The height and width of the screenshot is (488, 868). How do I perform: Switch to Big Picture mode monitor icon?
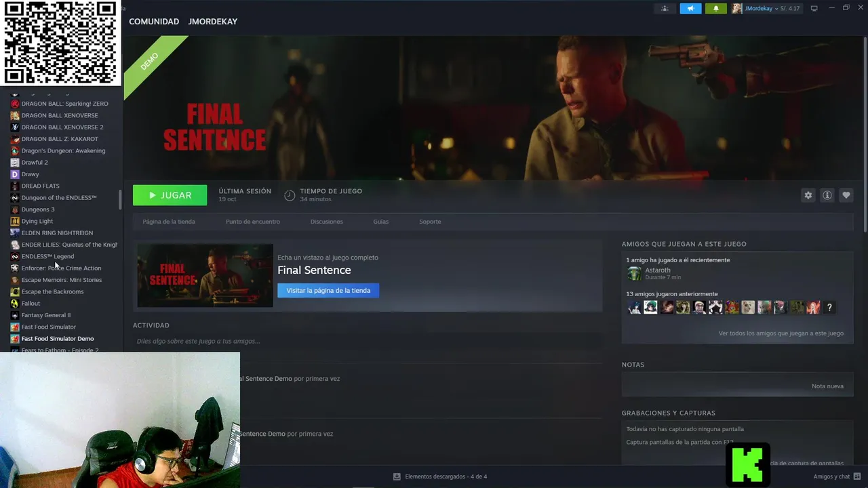814,8
